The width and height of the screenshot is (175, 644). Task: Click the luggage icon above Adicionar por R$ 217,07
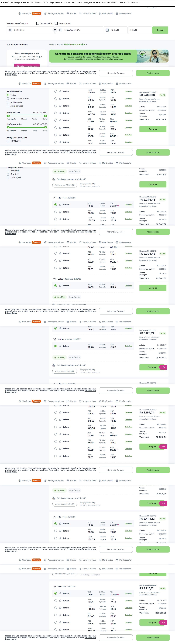click(54, 498)
